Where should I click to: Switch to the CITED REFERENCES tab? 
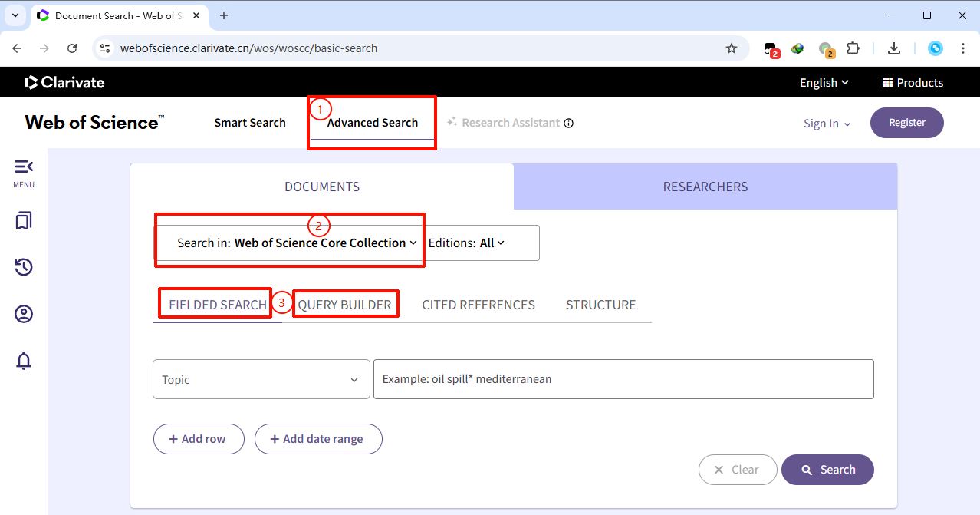pyautogui.click(x=478, y=305)
